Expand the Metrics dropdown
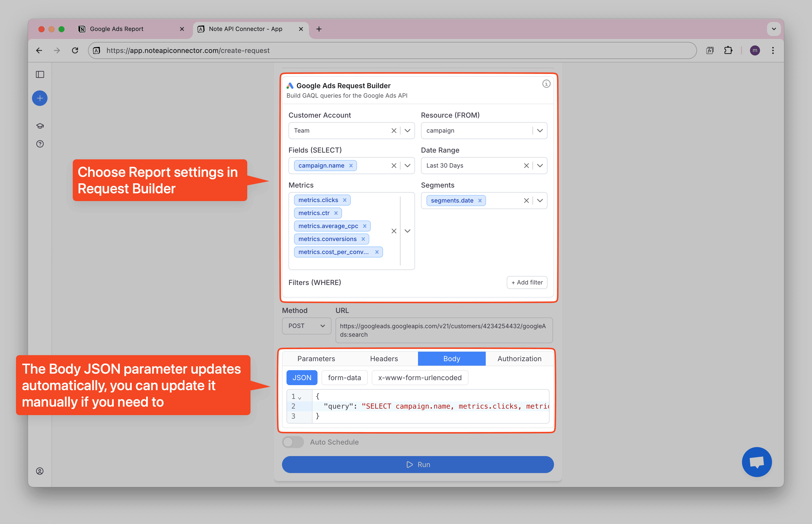The width and height of the screenshot is (812, 524). [x=407, y=231]
